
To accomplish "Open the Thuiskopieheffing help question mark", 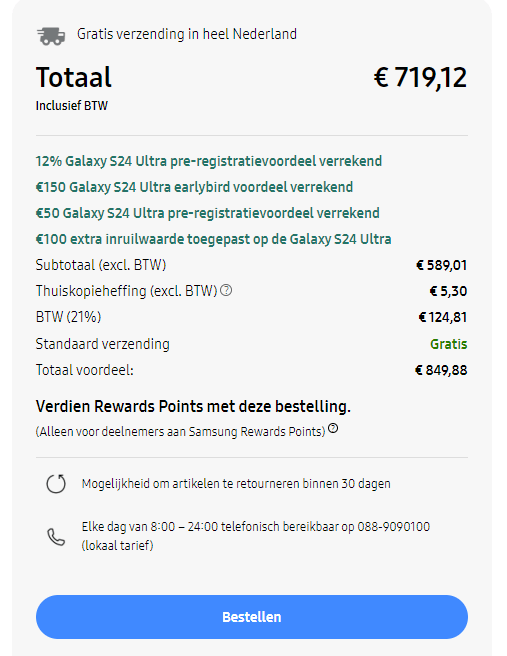I will tap(226, 290).
